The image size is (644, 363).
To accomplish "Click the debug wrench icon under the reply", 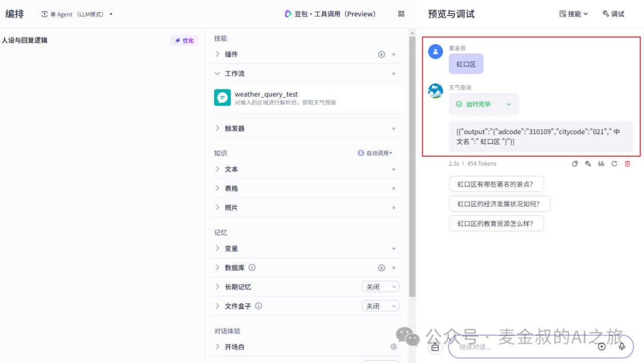I will pyautogui.click(x=588, y=164).
